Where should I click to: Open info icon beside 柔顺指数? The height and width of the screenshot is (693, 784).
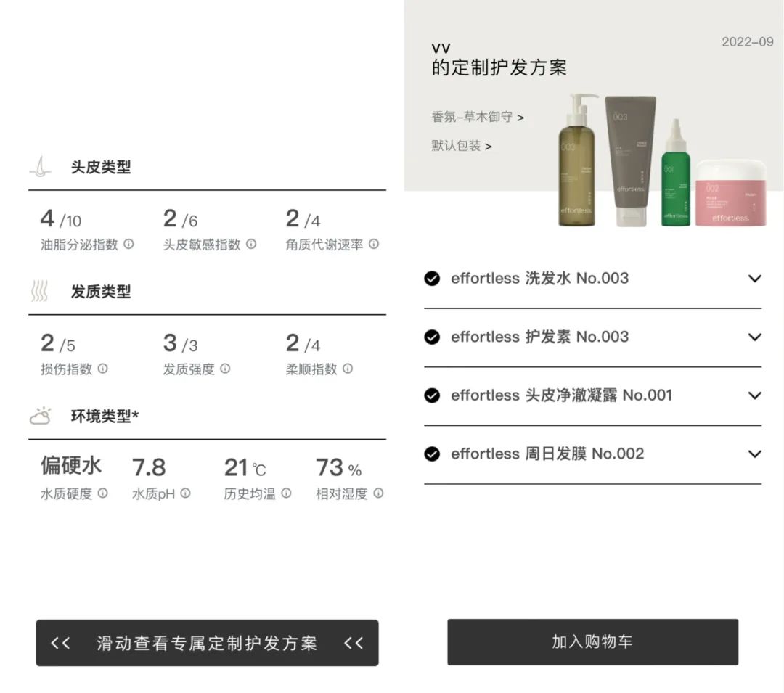pos(348,368)
